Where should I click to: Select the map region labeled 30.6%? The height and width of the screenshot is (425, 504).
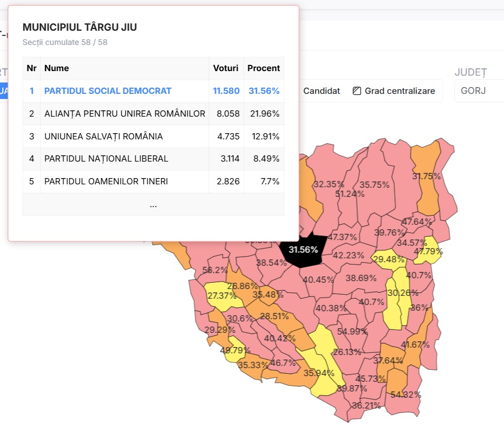tap(239, 320)
